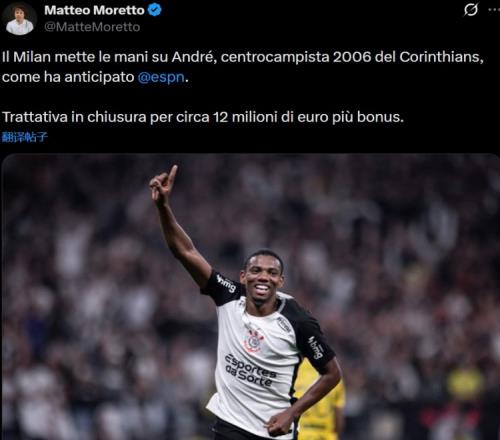Click the smiling player's face in photo
Image resolution: width=500 pixels, height=440 pixels.
coord(262,277)
